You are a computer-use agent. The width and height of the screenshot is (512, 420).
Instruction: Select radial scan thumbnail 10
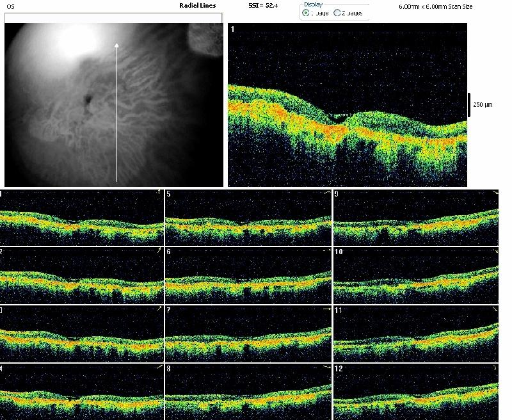click(x=415, y=275)
